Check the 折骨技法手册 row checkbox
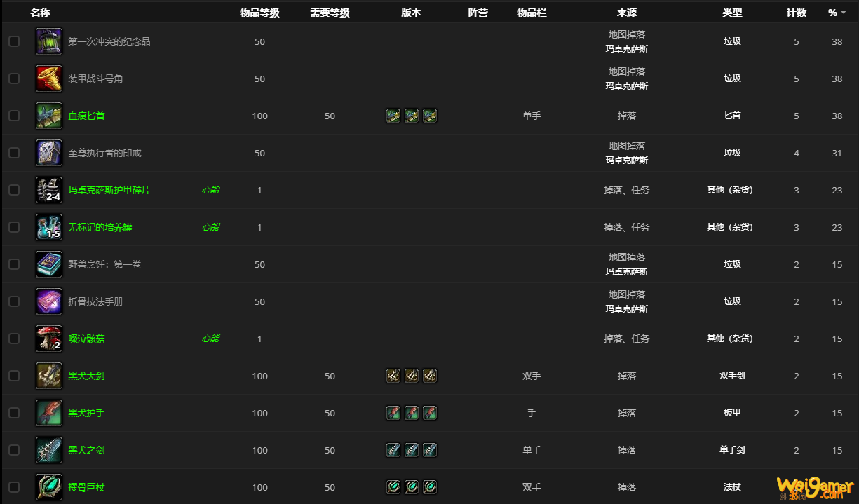Screen dimensions: 859x504 pos(14,301)
